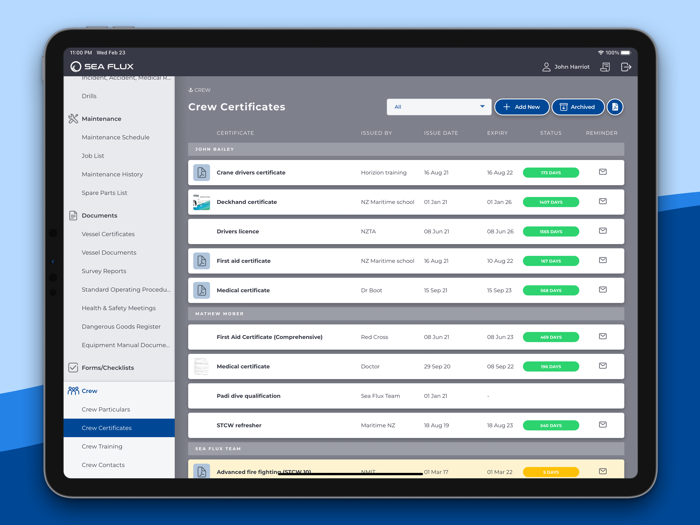Image resolution: width=700 pixels, height=525 pixels.
Task: Click the CREW breadcrumb link
Action: [x=200, y=90]
